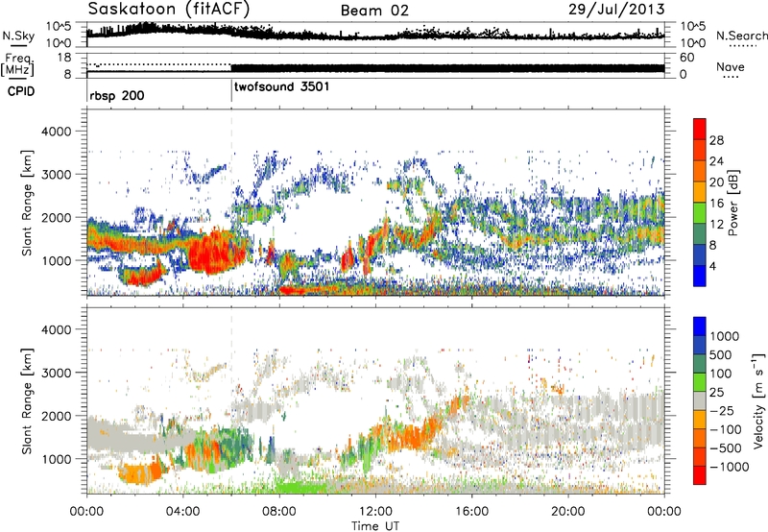Click the gray segment of Velocity colorbar

point(700,401)
